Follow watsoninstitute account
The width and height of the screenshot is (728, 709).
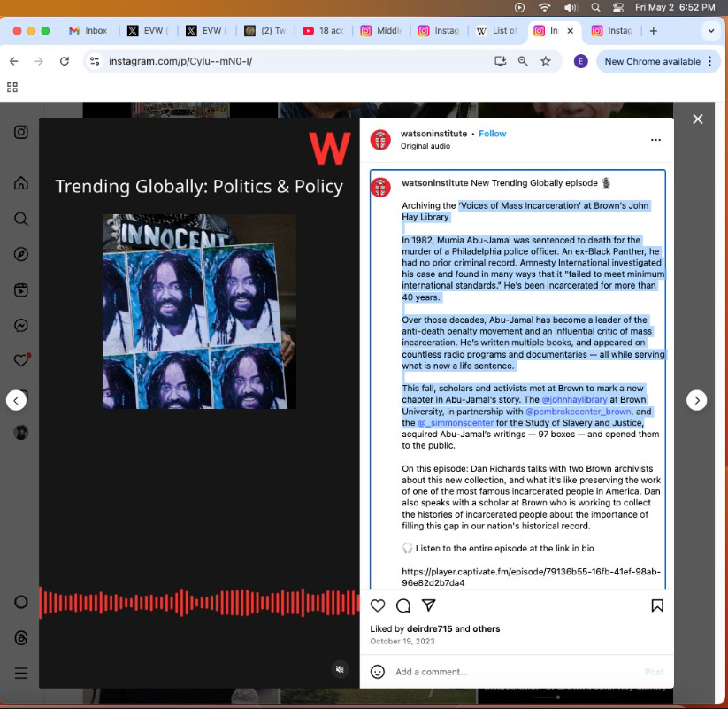(x=492, y=134)
